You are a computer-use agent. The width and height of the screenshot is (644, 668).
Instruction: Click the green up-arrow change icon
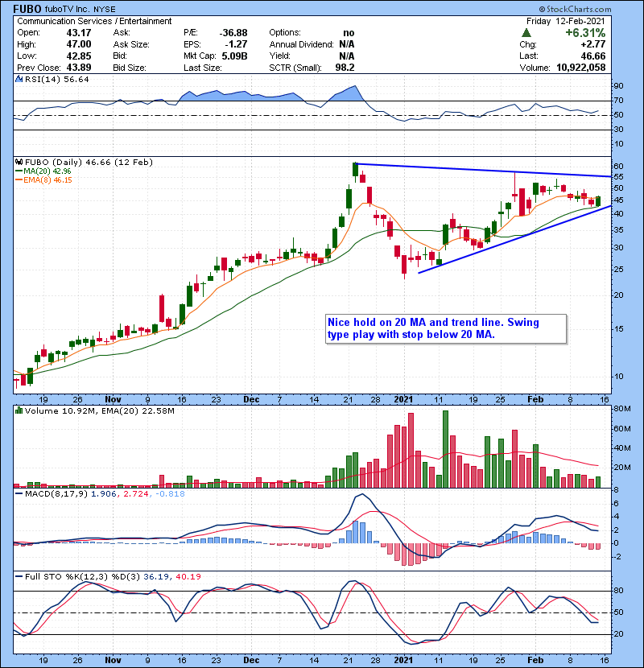[526, 33]
